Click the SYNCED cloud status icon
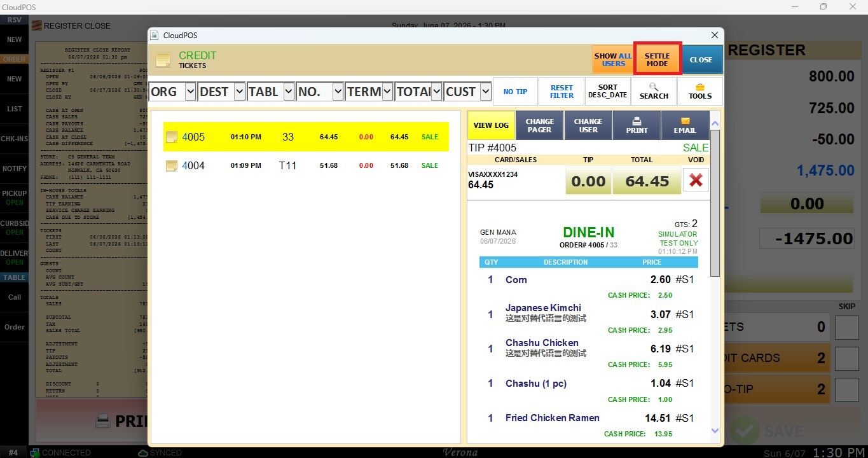This screenshot has height=458, width=868. point(143,452)
